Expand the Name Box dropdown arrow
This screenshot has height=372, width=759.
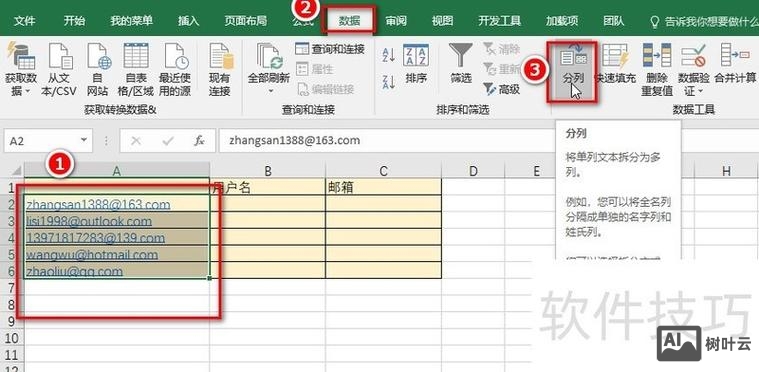click(x=84, y=141)
